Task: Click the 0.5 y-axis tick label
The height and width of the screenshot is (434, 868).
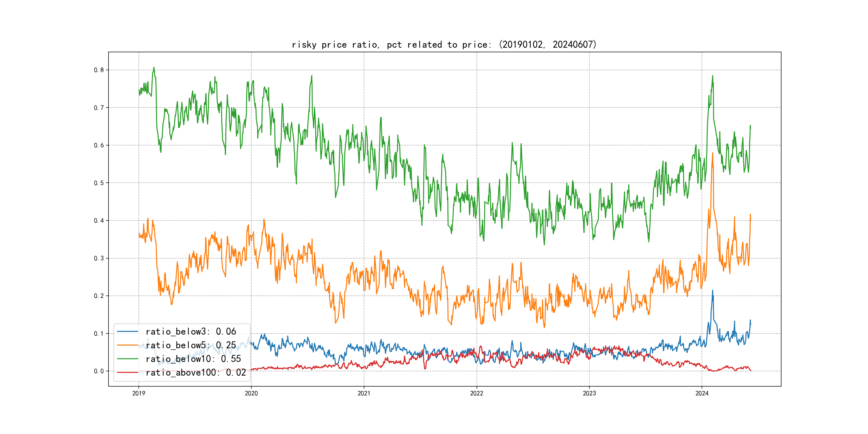Action: tap(99, 183)
